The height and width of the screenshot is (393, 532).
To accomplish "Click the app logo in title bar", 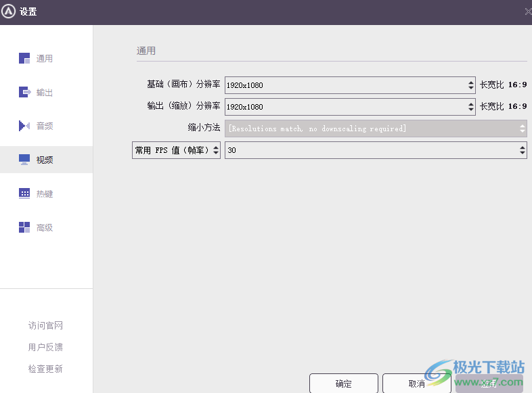I will (8, 11).
